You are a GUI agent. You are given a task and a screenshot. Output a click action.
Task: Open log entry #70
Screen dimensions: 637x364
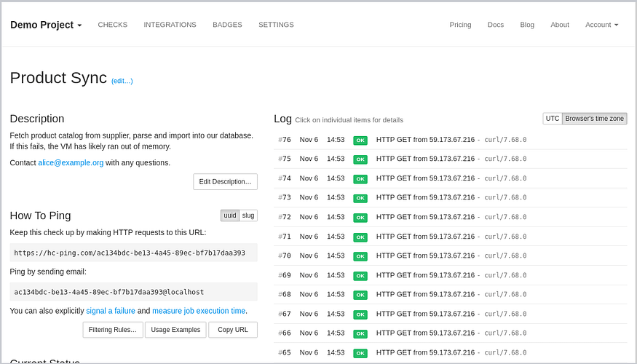(450, 256)
